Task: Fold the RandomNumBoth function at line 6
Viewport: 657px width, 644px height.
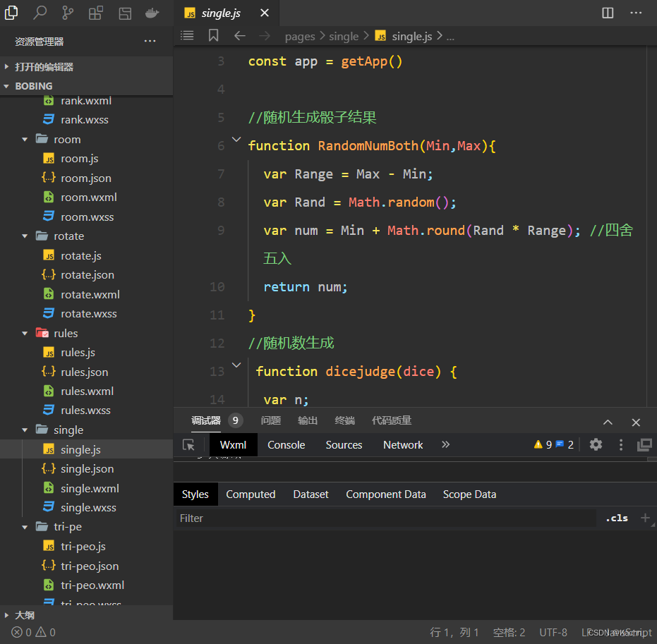Action: (236, 140)
